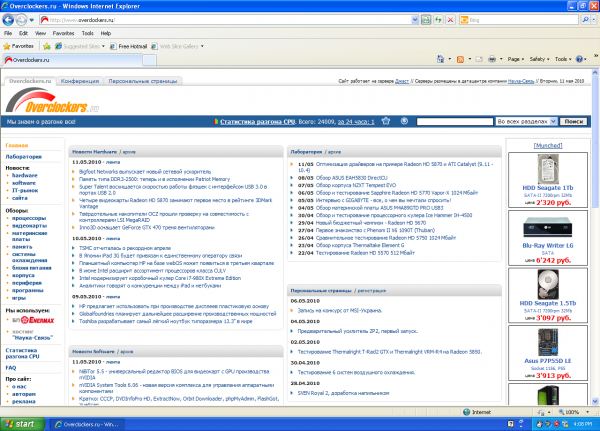This screenshot has width=600, height=431.
Task: Click the page scrollbar up arrow
Action: click(x=595, y=72)
